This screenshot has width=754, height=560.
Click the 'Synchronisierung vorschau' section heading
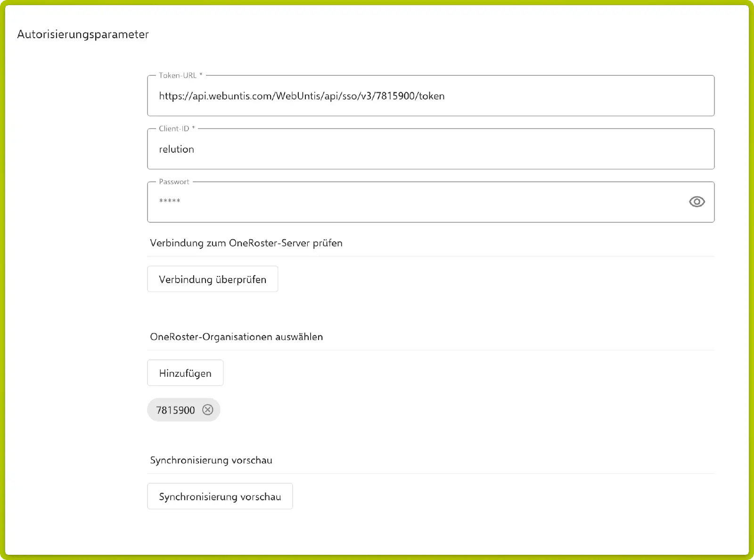point(211,460)
